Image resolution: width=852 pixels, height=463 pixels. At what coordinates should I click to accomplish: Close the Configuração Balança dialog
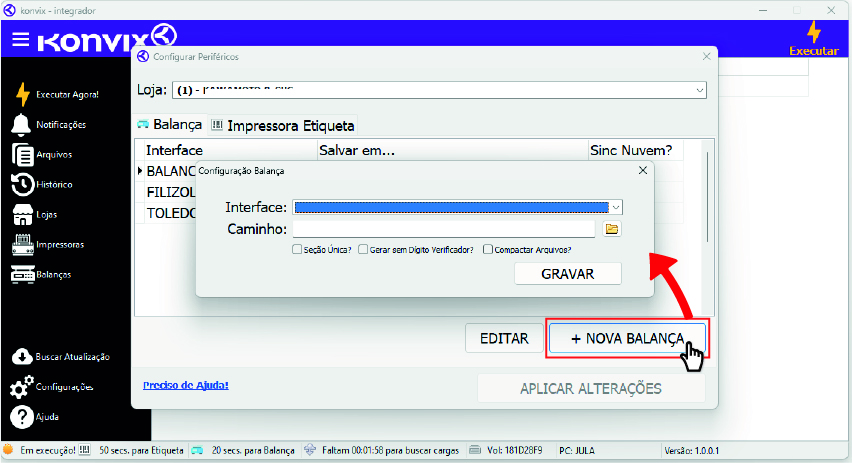(643, 171)
